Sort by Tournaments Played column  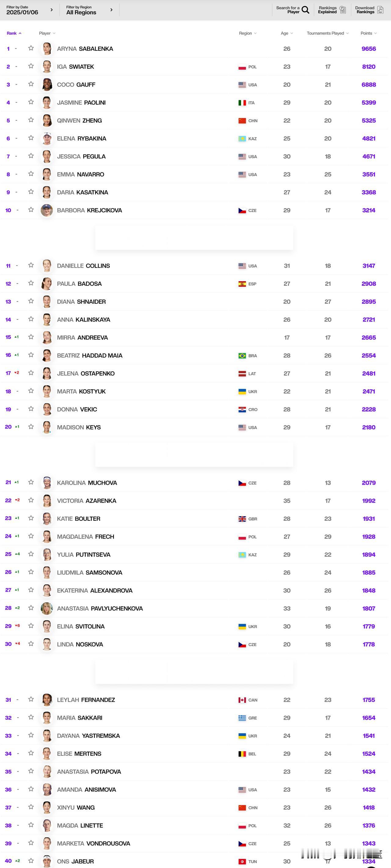coord(328,33)
